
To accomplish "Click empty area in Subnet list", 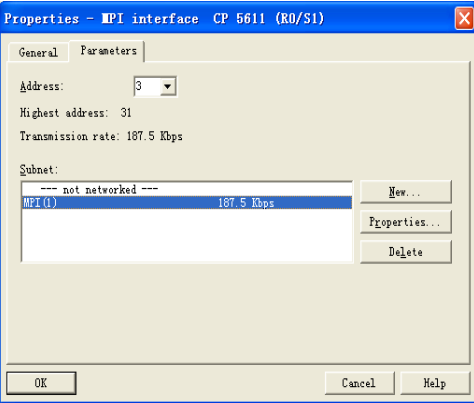I will [x=187, y=236].
